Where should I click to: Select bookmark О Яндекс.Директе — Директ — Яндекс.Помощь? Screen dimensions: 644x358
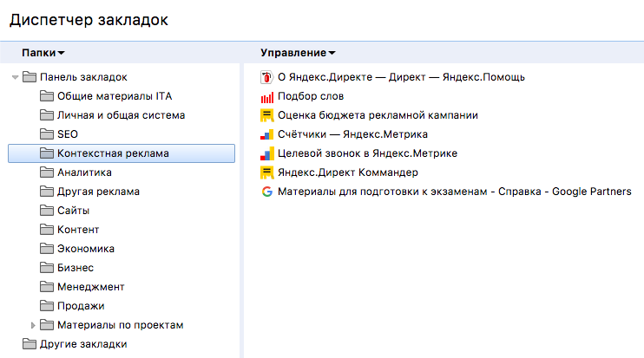point(401,77)
